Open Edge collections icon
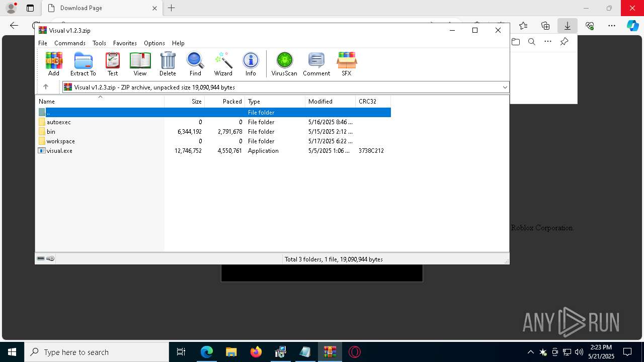 545,26
